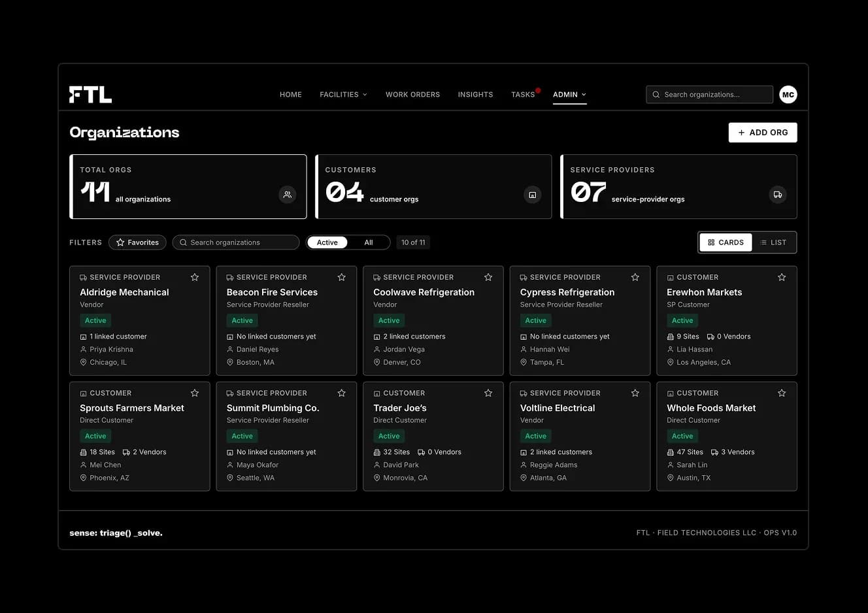Click 'Service Provider Reseller' under Cypress Refrigeration

point(561,305)
